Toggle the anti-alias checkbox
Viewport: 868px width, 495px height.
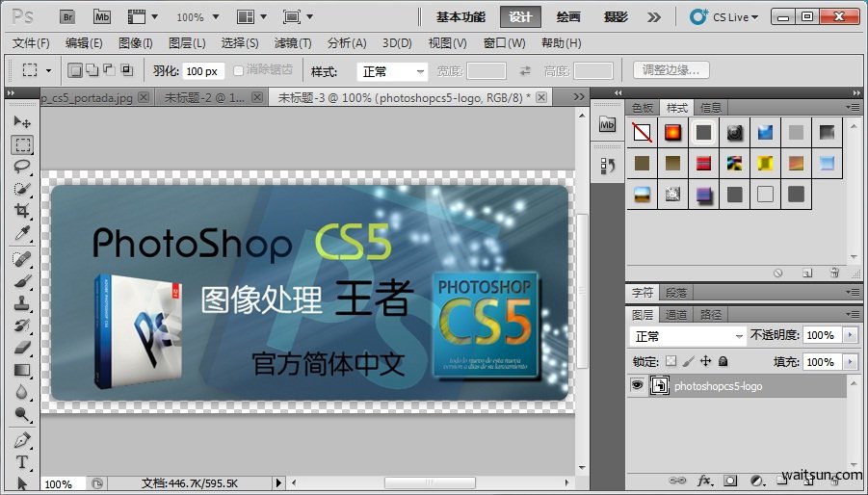click(x=239, y=70)
